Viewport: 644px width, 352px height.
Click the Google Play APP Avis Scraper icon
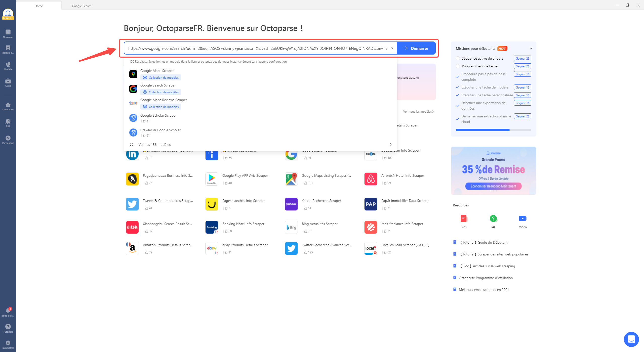coord(212,179)
